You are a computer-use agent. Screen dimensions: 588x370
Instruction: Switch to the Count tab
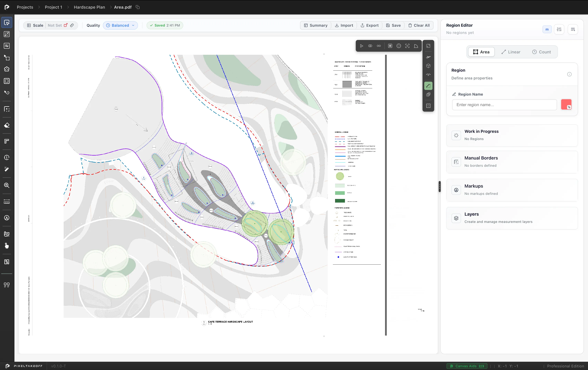542,52
